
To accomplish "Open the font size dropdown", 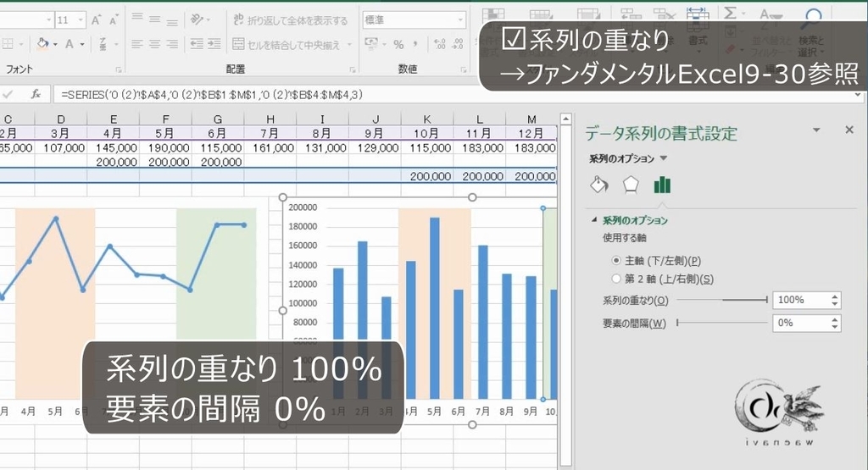I will 81,20.
